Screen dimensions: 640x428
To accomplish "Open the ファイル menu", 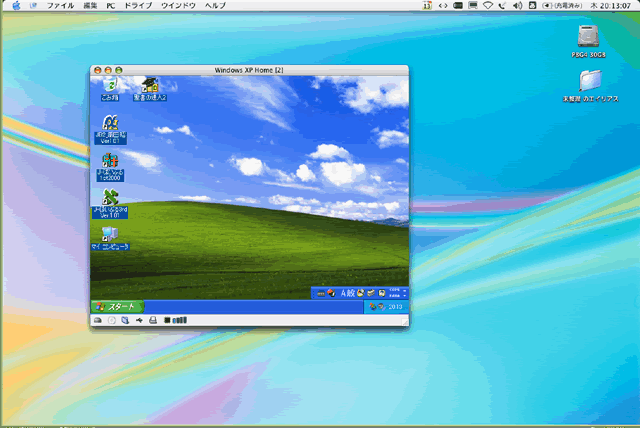I will tap(60, 6).
